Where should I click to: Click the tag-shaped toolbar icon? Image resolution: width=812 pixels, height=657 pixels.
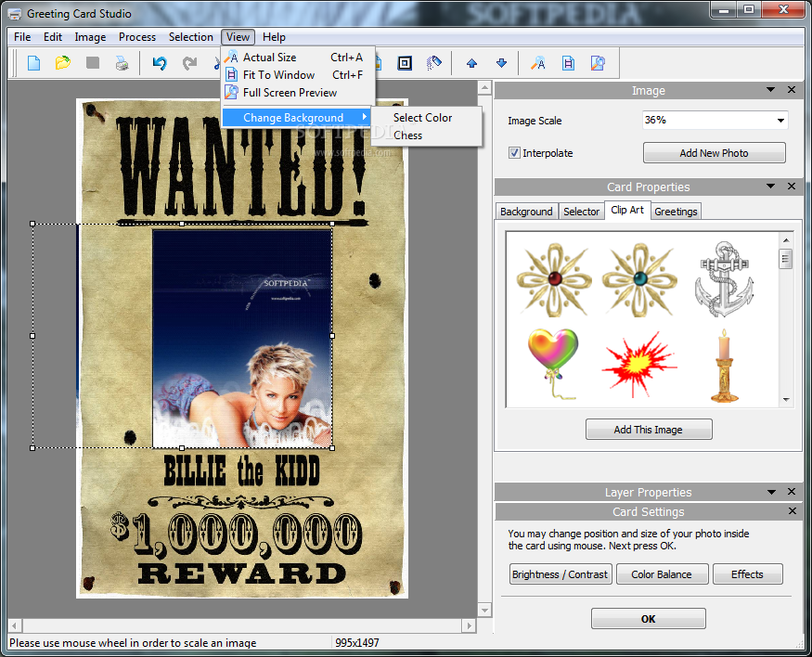pyautogui.click(x=434, y=63)
